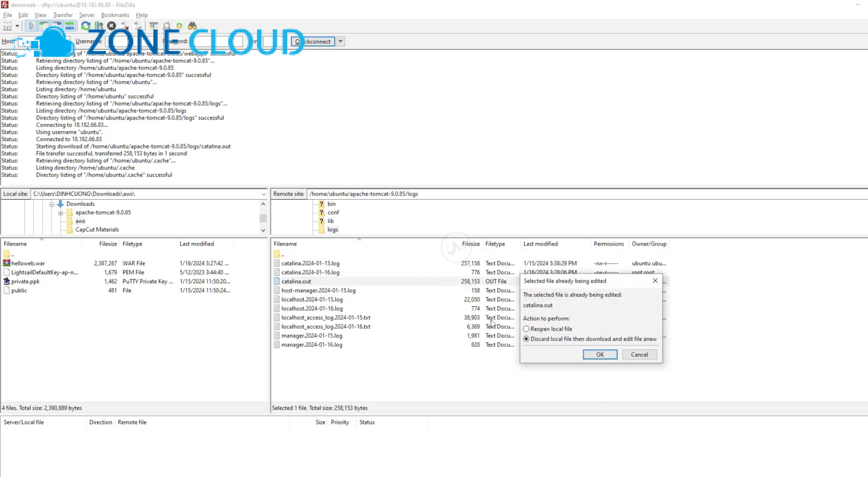Sort remote files by Last modified column
This screenshot has height=477, width=868.
click(540, 244)
